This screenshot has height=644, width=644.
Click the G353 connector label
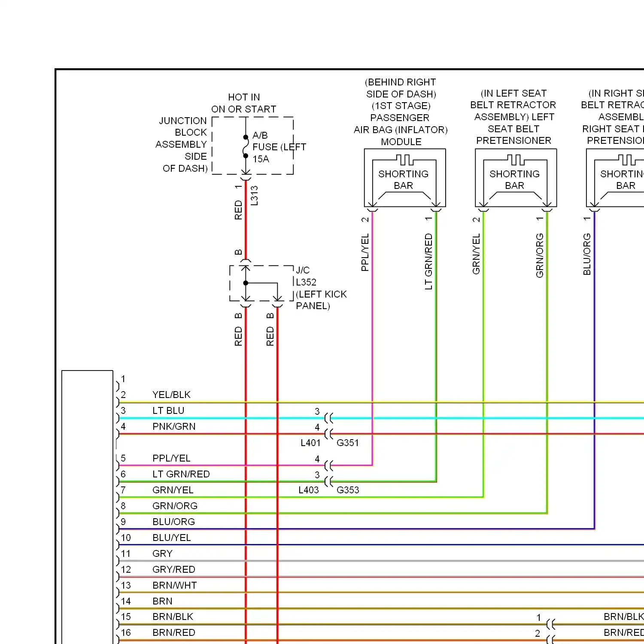[348, 490]
